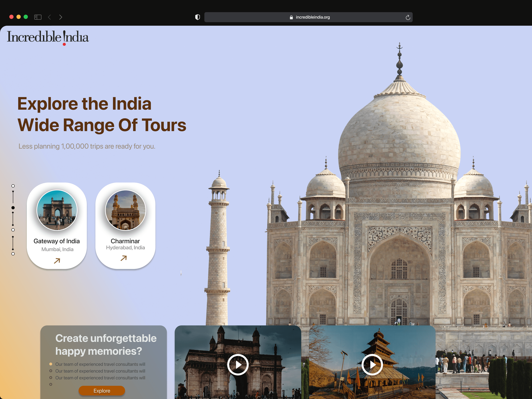Go back with the left chevron
Viewport: 532px width, 399px height.
49,17
